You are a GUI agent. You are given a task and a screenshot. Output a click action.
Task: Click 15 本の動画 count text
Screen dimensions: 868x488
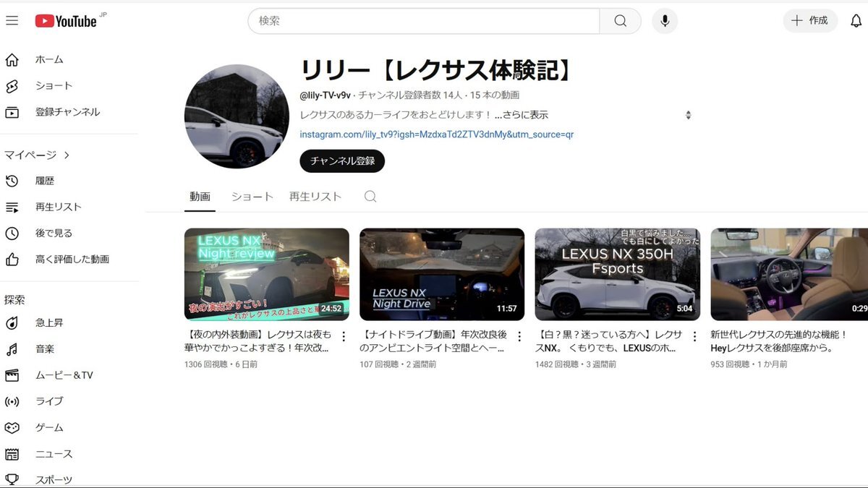point(495,95)
